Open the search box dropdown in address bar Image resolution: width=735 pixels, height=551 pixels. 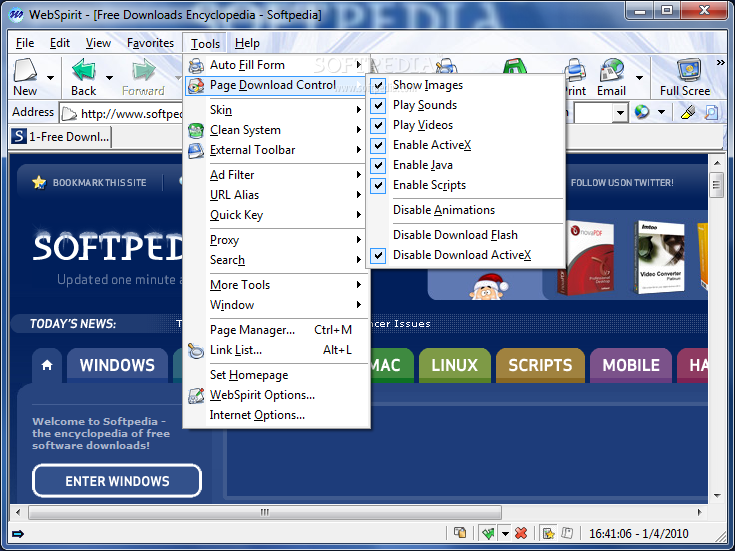pyautogui.click(x=620, y=113)
